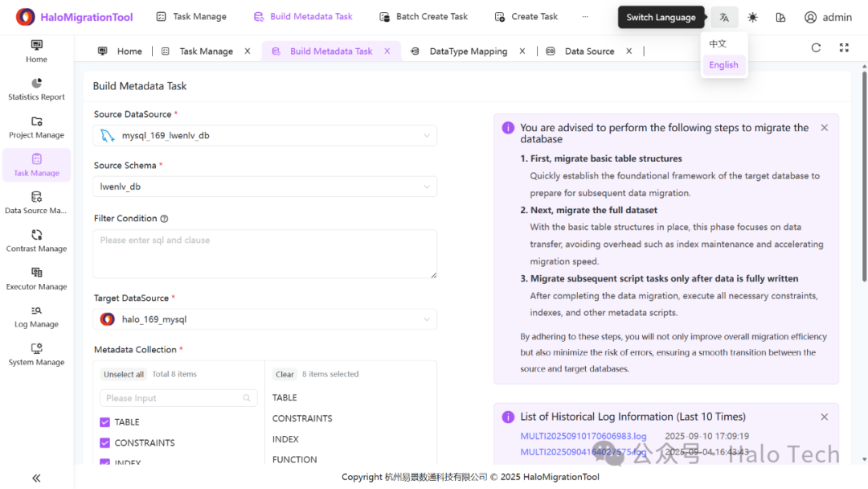Go to Batch Create Task in top navigation
Viewport: 868px width, 489px height.
[424, 17]
